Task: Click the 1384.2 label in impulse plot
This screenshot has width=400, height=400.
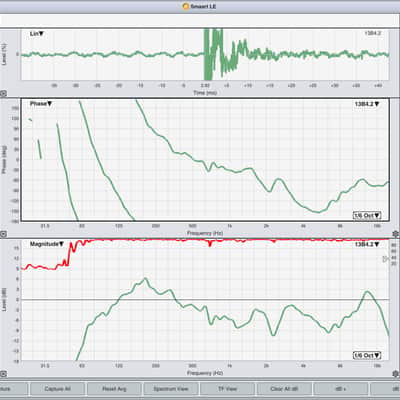Action: (x=372, y=33)
